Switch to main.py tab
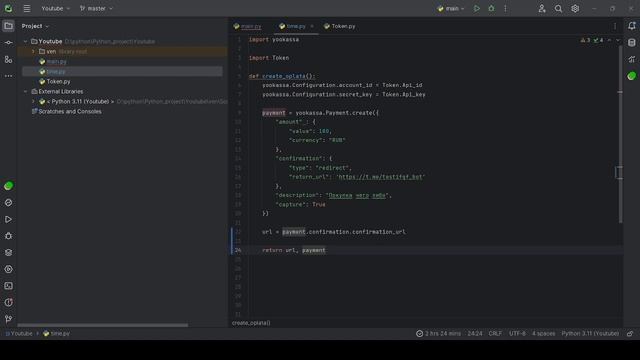Screen dimensions: 640x360 (x=247, y=26)
